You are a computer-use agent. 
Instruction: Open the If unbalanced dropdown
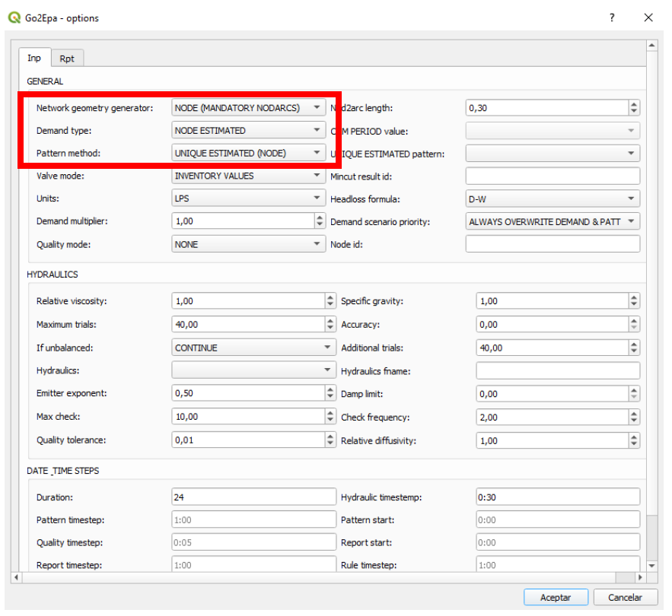(253, 348)
